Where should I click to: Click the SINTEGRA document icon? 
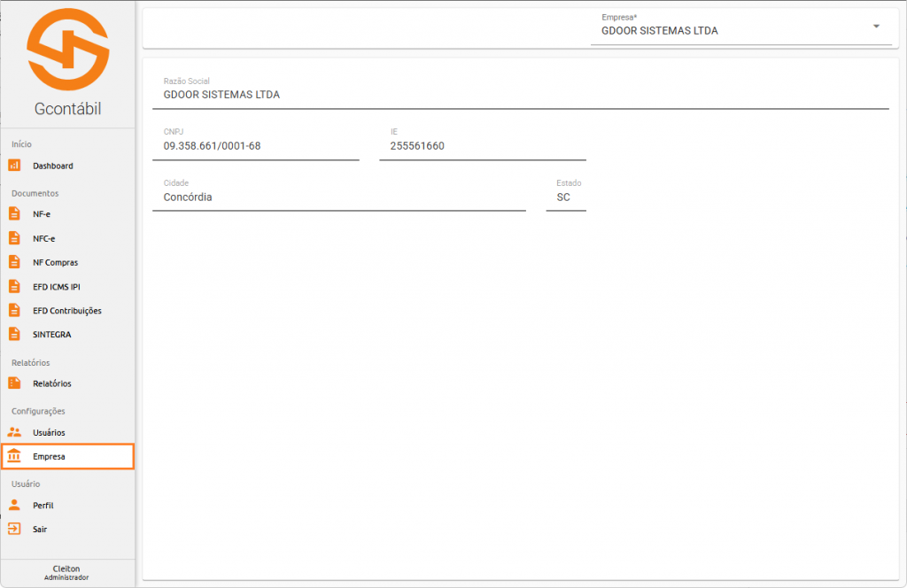(x=14, y=334)
